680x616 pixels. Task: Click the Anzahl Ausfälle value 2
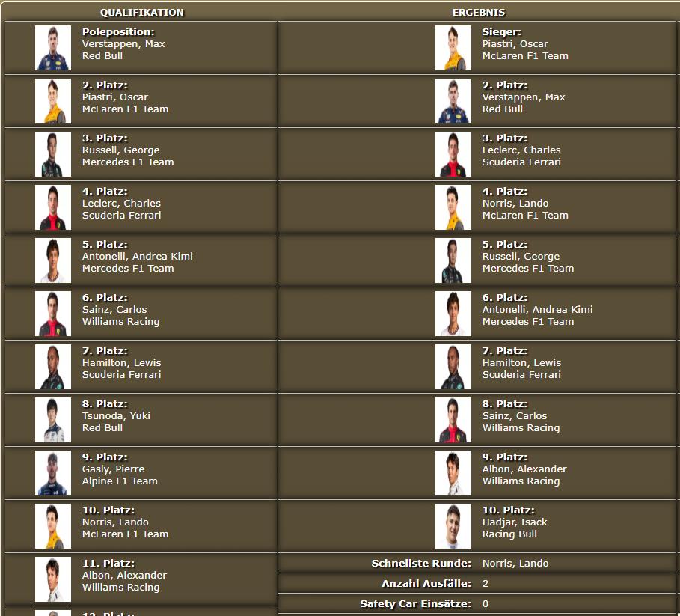pos(486,583)
